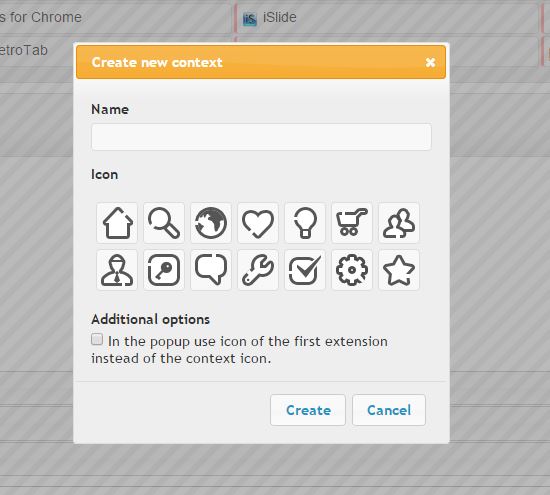Close the Create new context dialog

coord(430,62)
